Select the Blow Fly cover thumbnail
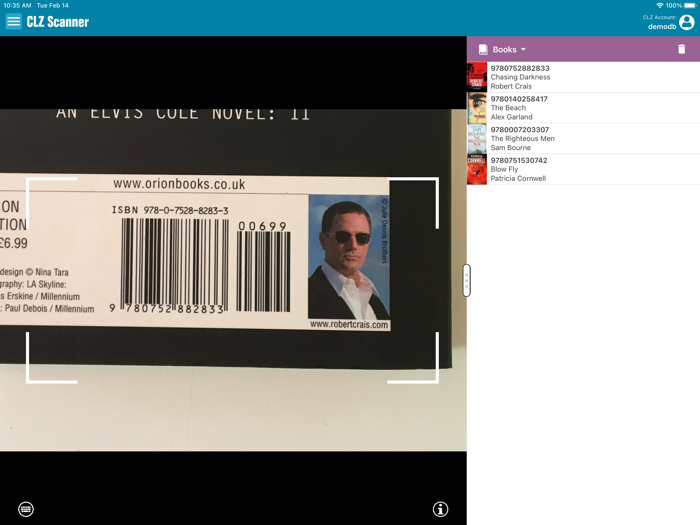This screenshot has width=700, height=525. coord(477,170)
